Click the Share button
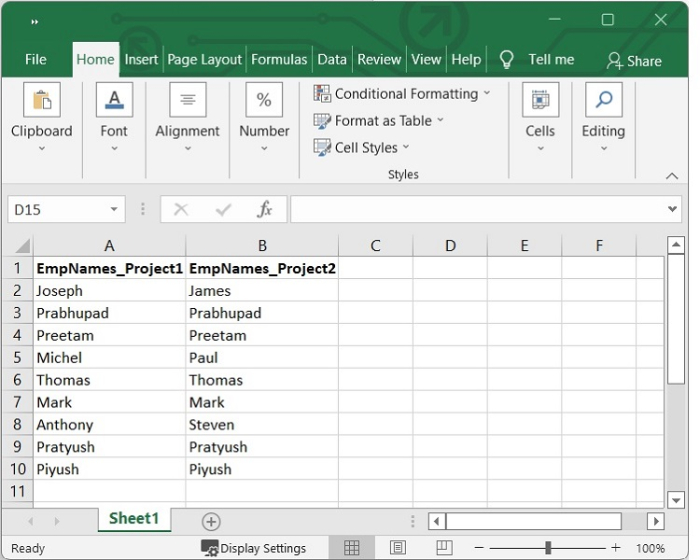 pos(634,60)
